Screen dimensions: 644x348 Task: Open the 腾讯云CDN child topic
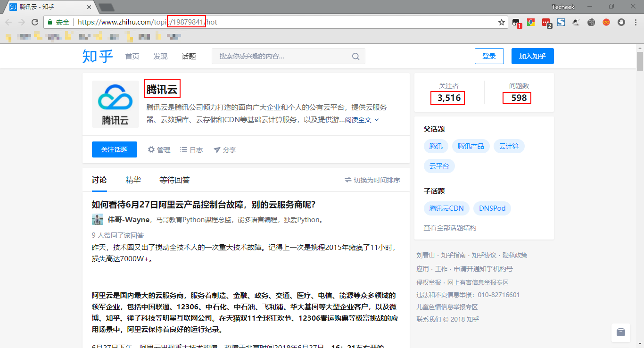coord(446,208)
